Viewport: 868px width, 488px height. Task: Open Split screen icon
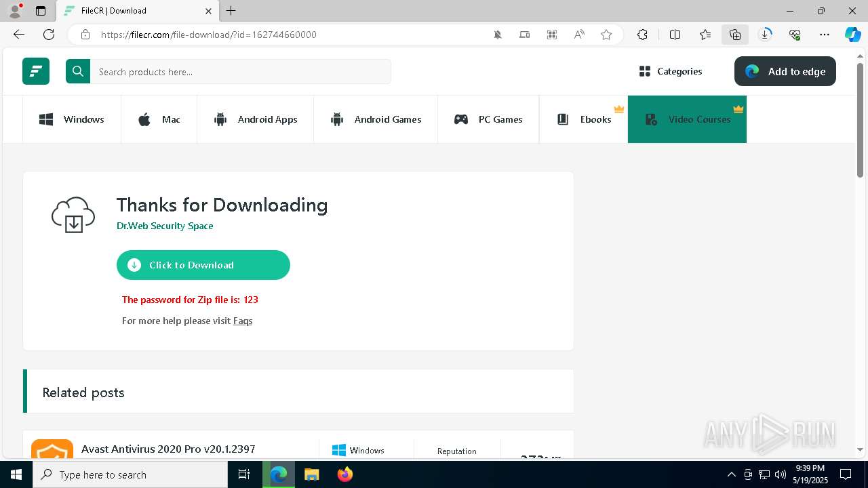[x=675, y=35]
